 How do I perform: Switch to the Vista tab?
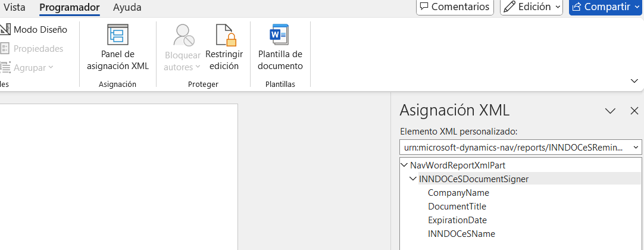(x=14, y=7)
